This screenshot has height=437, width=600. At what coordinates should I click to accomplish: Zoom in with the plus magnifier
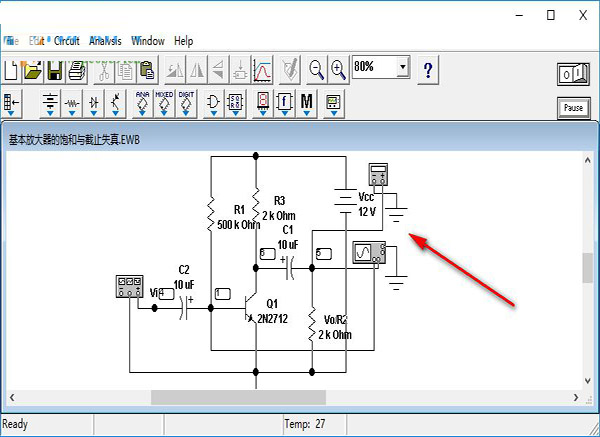pyautogui.click(x=338, y=69)
